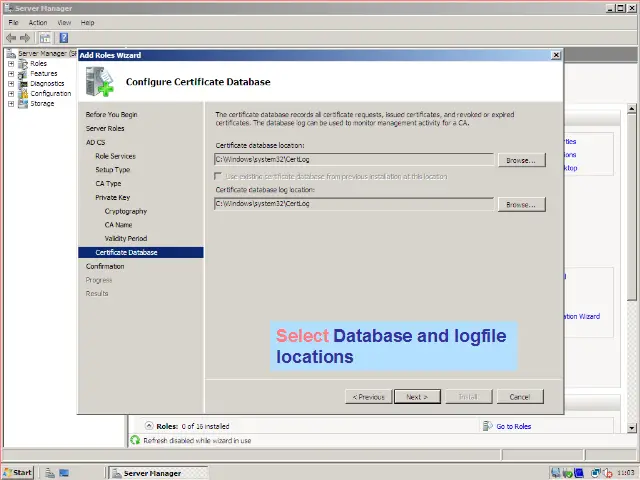Expand the Features tree node

pos(11,74)
